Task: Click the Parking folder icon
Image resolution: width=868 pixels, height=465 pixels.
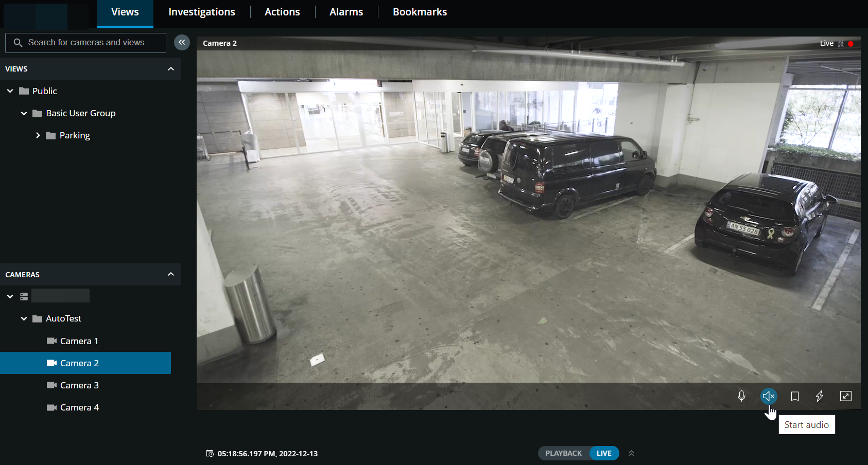Action: 50,136
